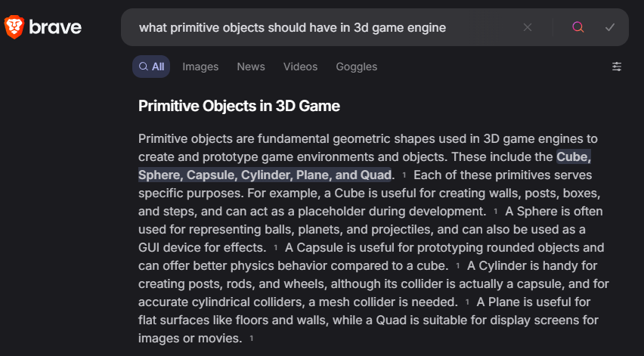Screen dimensions: 644x356
Task: Open citation 1 after 'mesh collider is needed'
Action: [x=467, y=302]
